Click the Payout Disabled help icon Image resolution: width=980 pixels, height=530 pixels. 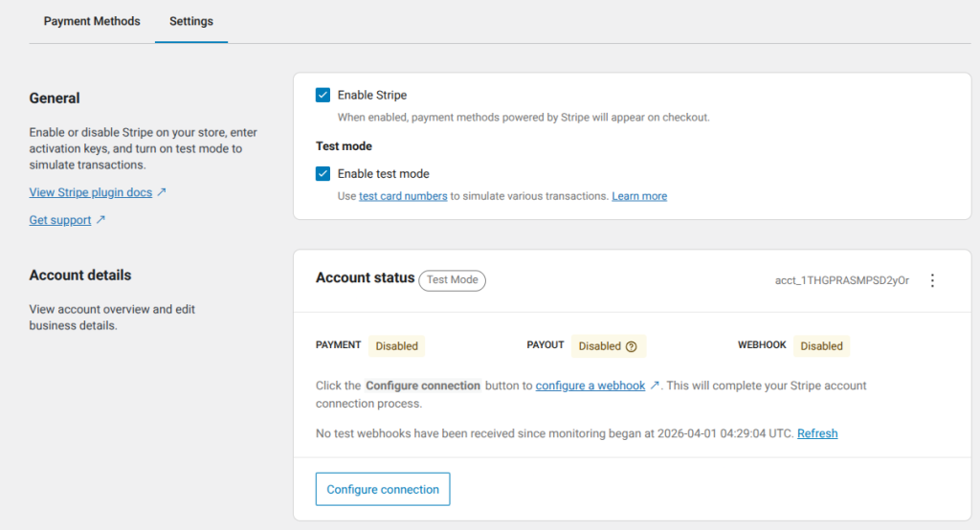pyautogui.click(x=632, y=346)
